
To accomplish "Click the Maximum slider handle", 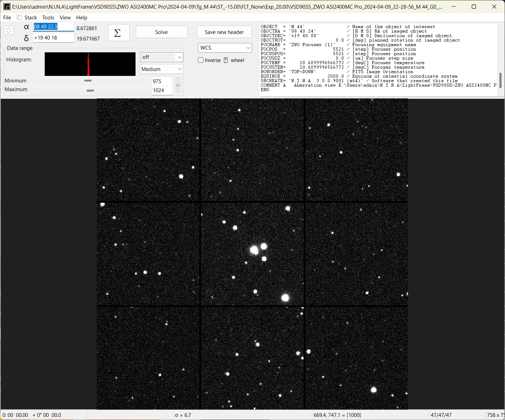I will coord(90,90).
